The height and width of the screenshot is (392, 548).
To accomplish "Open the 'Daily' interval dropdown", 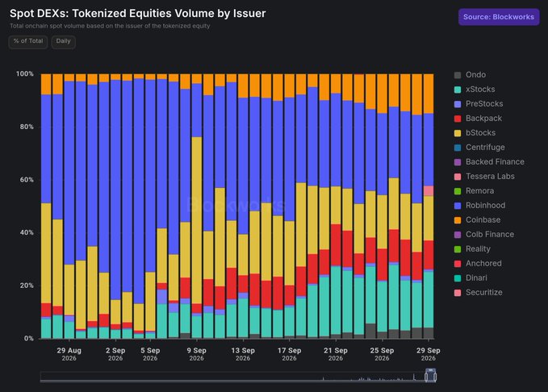I will point(63,42).
